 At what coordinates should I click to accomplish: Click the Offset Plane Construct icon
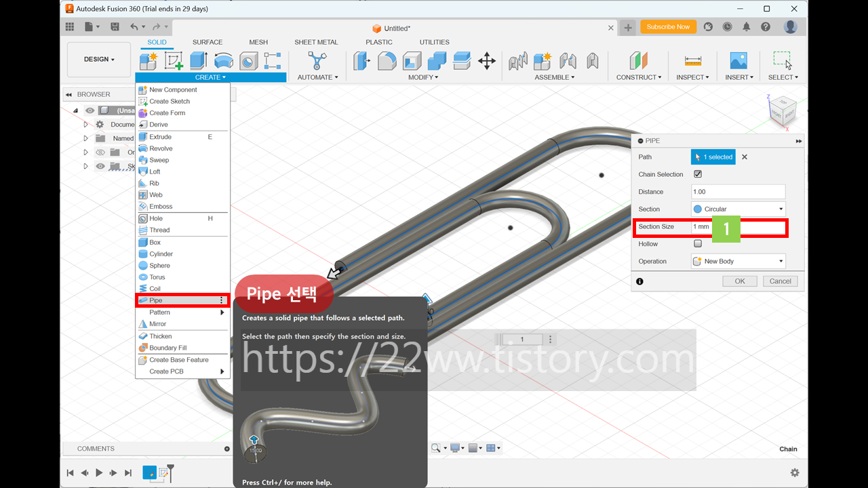pos(638,61)
